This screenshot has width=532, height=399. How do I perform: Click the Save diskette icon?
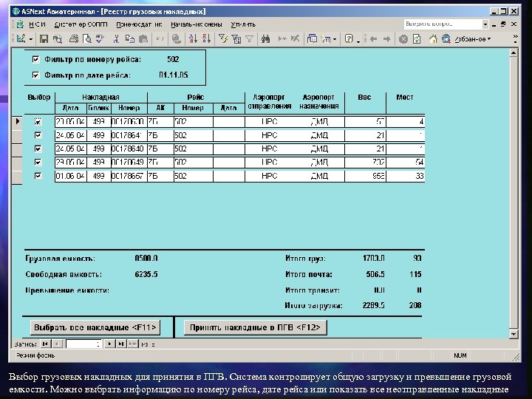coord(44,39)
